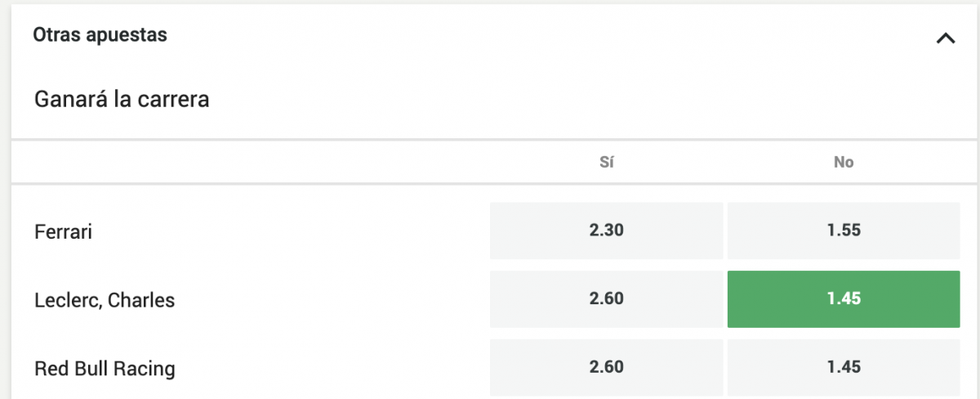
Task: Choose Leclerc, Charles Sí odds 2.60
Action: point(606,299)
